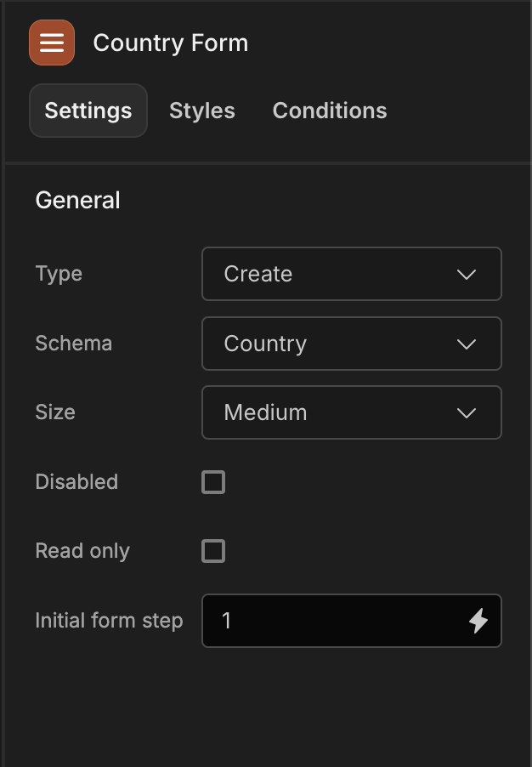Toggle the Disabled checkbox
This screenshot has width=532, height=767.
click(213, 482)
